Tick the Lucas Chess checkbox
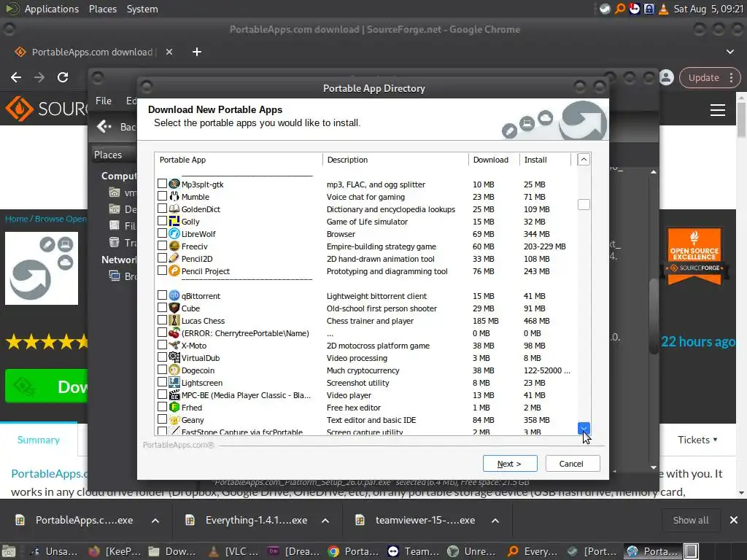Viewport: 747px width, 560px height. pyautogui.click(x=162, y=319)
